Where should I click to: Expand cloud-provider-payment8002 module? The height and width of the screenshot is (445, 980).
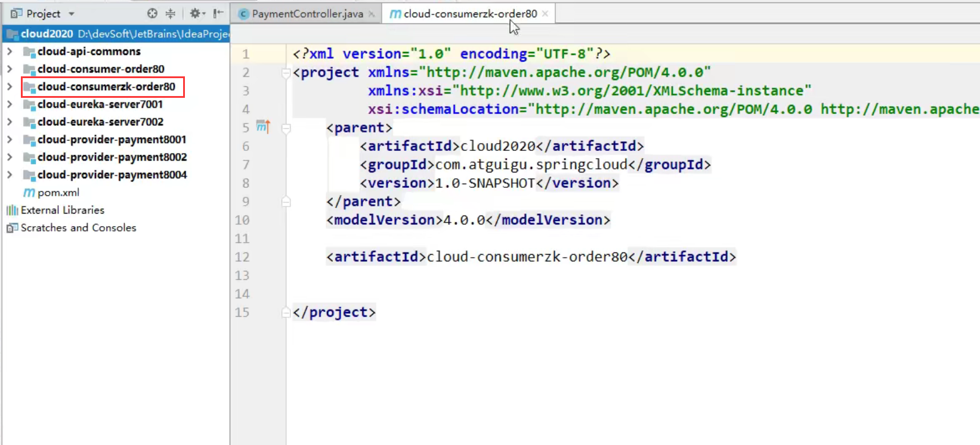click(x=10, y=157)
